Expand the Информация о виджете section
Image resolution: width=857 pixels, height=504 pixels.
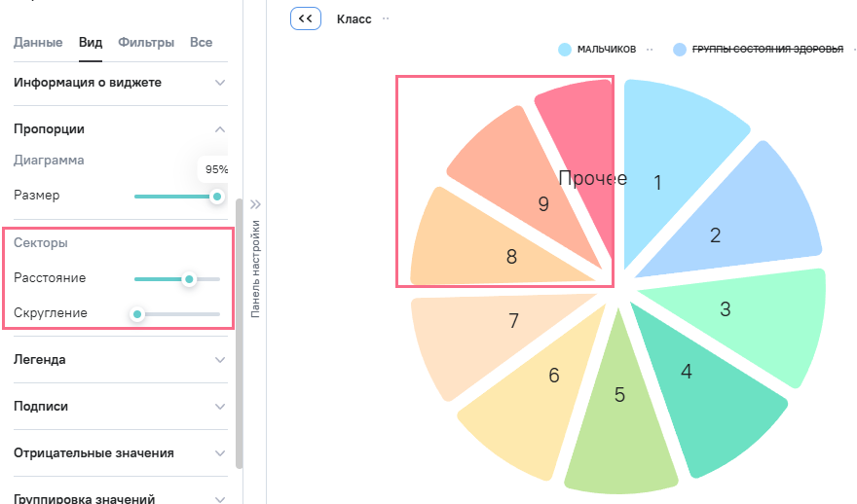pyautogui.click(x=220, y=83)
